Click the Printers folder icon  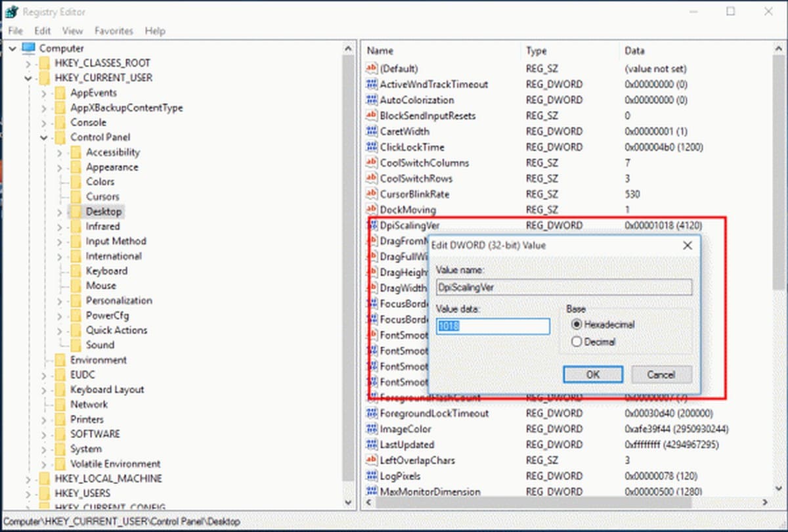tap(60, 419)
